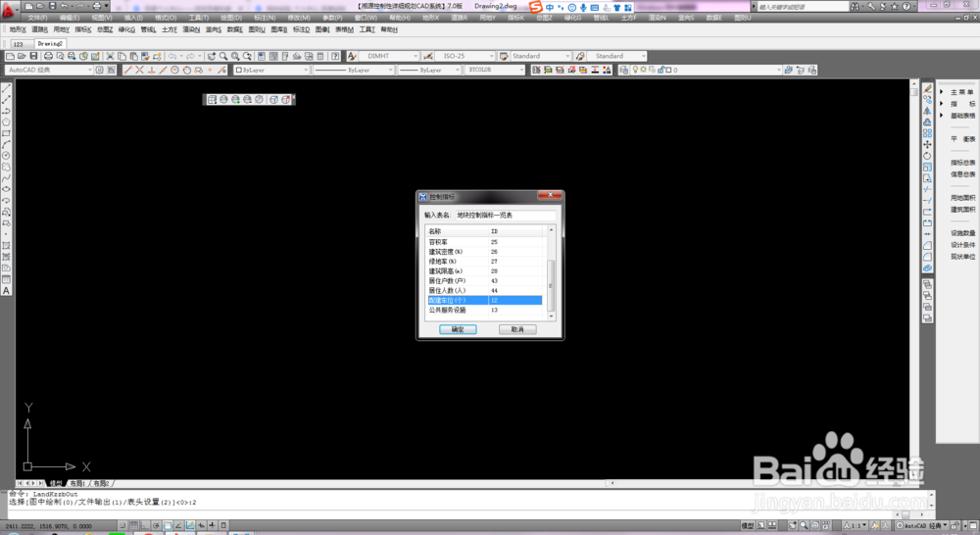This screenshot has width=980, height=535.
Task: Click 设计条件 in the right panel
Action: (962, 244)
